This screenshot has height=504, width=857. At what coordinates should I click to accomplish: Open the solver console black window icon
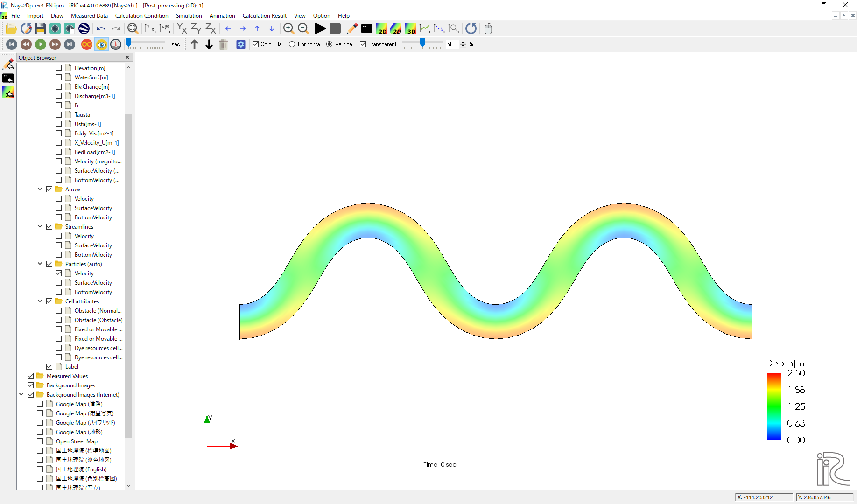(367, 29)
